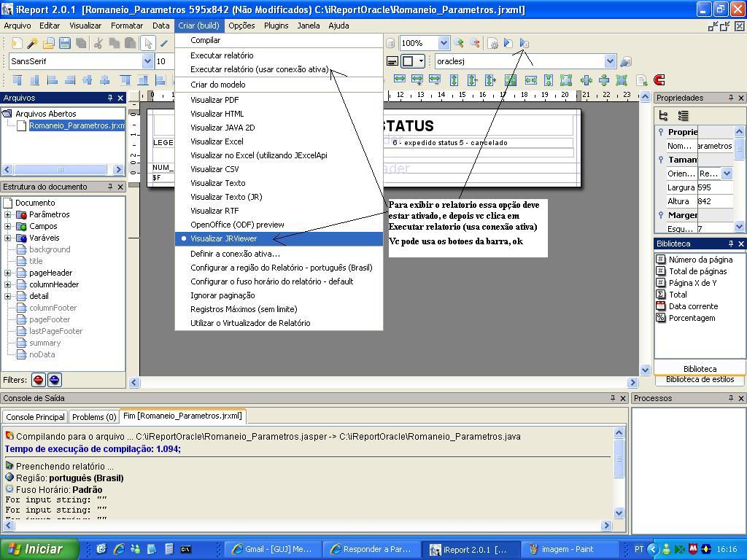Click the first align icon in bottom toolbar

pos(18,79)
